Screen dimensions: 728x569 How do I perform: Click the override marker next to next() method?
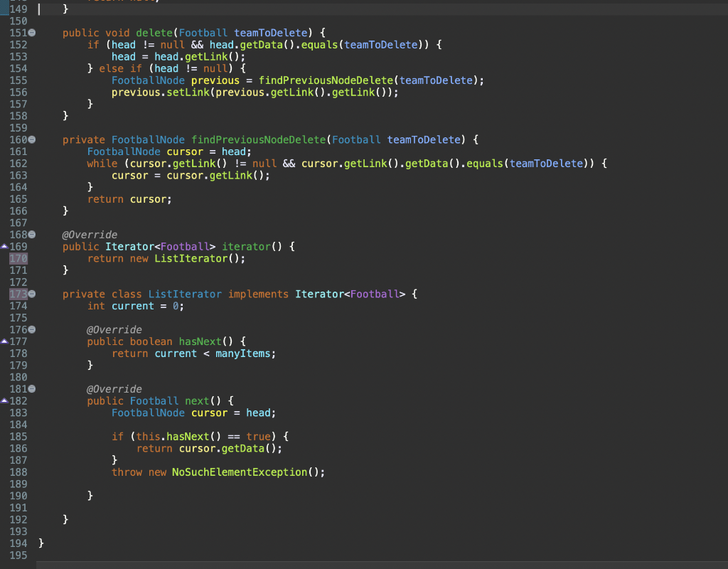tap(6, 400)
